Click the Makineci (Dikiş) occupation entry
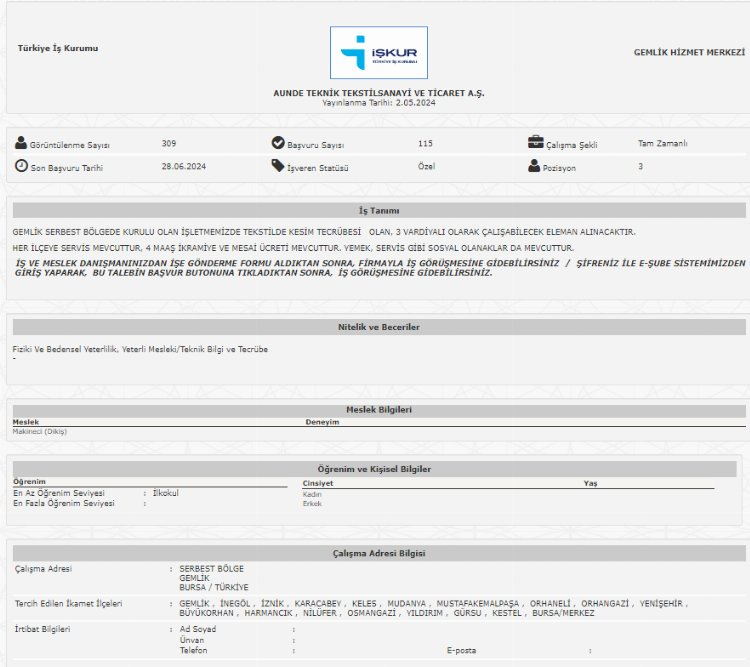Viewport: 750px width, 667px height. [40, 431]
